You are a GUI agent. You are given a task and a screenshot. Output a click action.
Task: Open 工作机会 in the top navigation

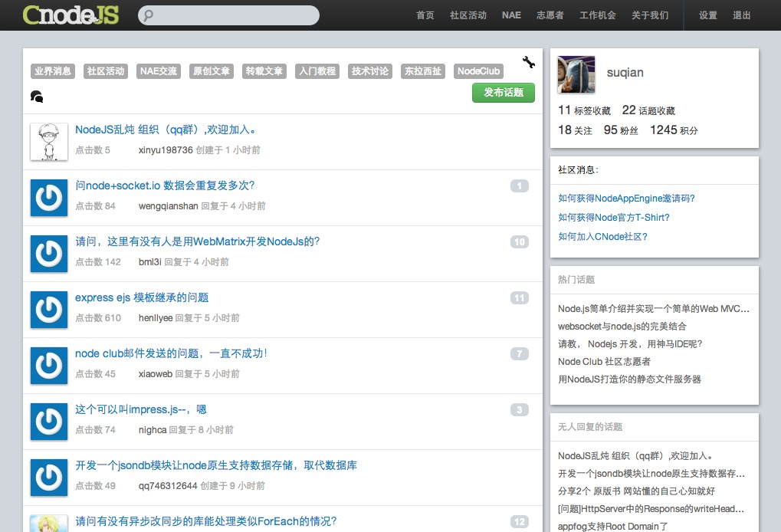(597, 15)
